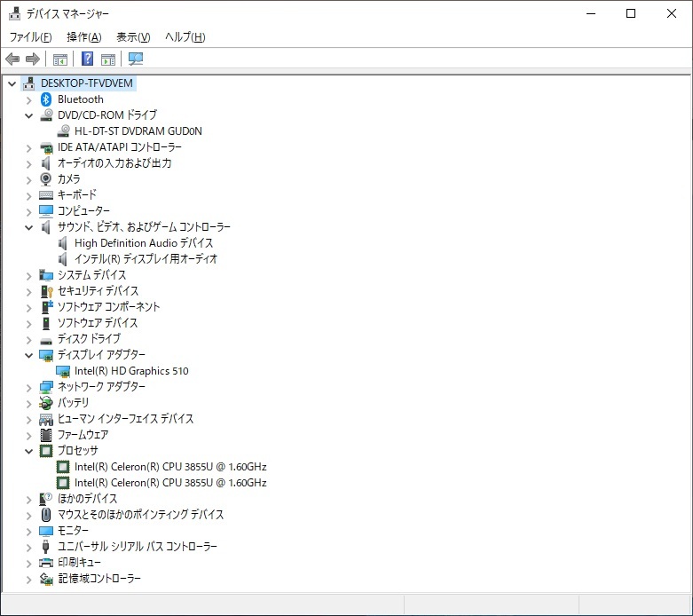
Task: Click the show/hide action pane icon
Action: coord(108,59)
